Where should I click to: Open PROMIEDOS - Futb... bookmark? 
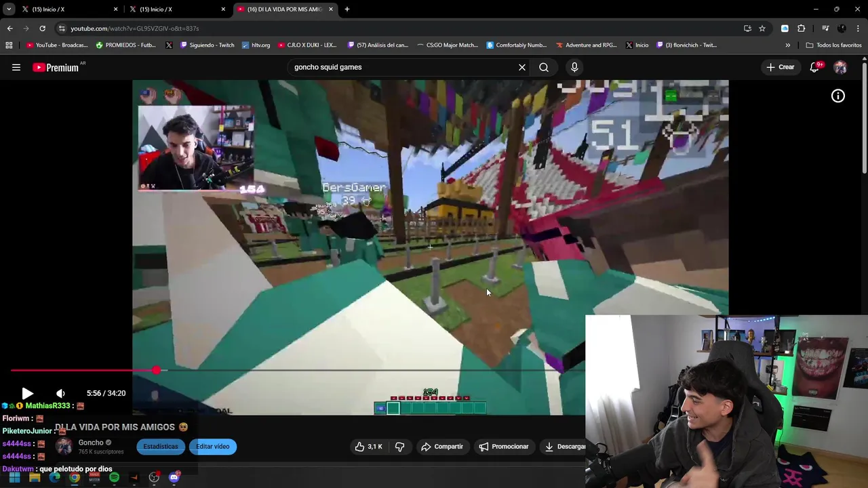click(x=126, y=45)
